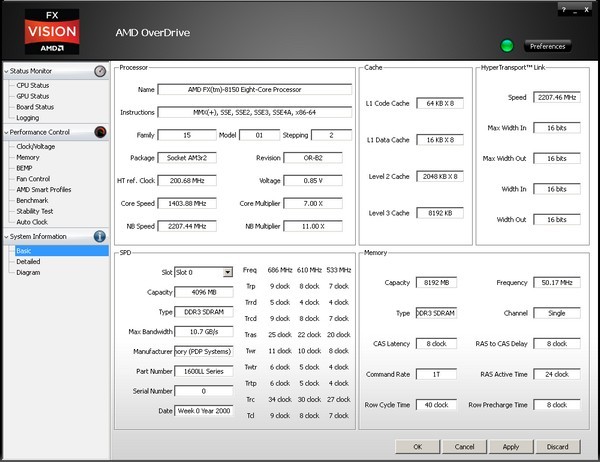Click the System Information info icon
Screen dimensions: 600x462
coord(100,236)
